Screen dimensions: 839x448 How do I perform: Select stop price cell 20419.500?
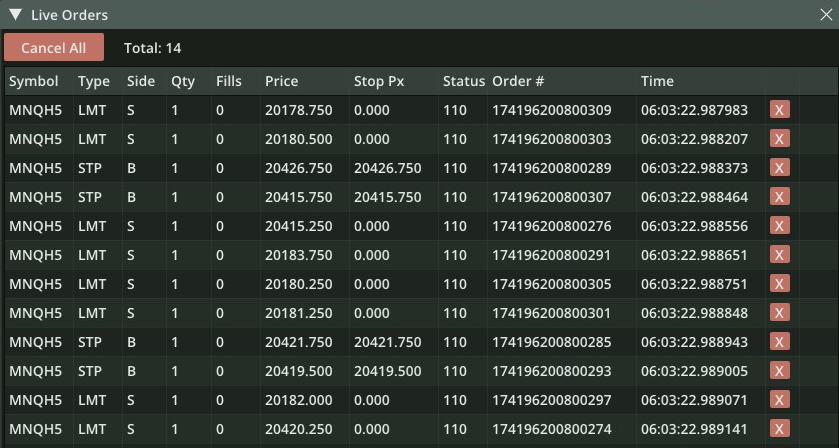point(387,370)
